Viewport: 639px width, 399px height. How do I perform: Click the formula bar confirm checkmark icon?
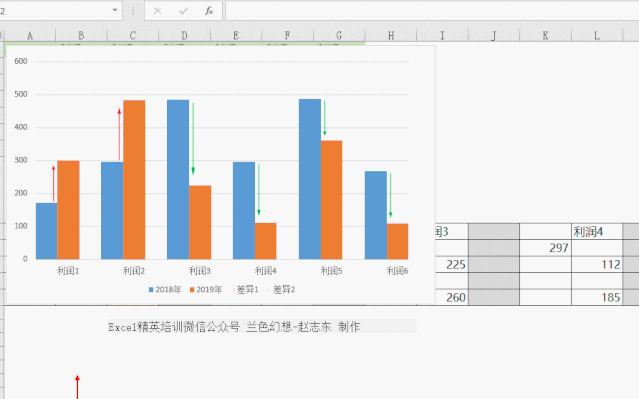coord(183,11)
